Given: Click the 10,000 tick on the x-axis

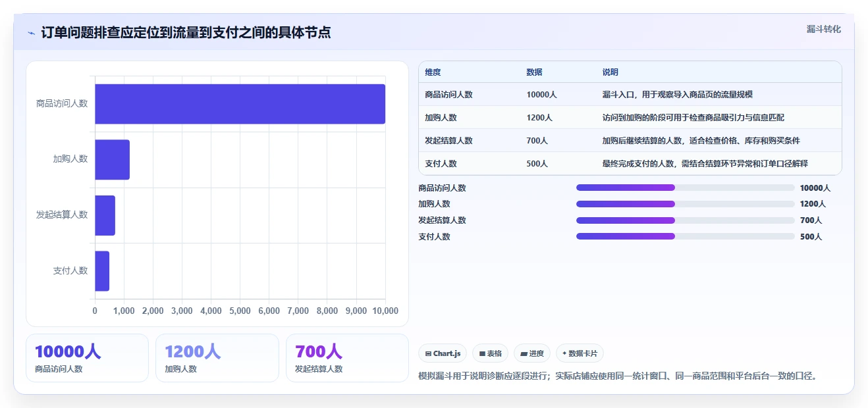Looking at the screenshot, I should pyautogui.click(x=385, y=311).
